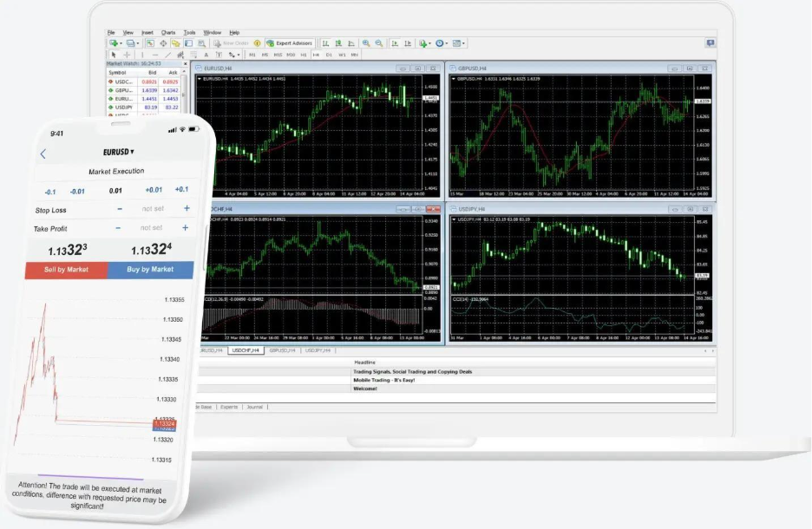Viewport: 812px width, 529px height.
Task: Switch chart display to candlesticks
Action: click(339, 42)
